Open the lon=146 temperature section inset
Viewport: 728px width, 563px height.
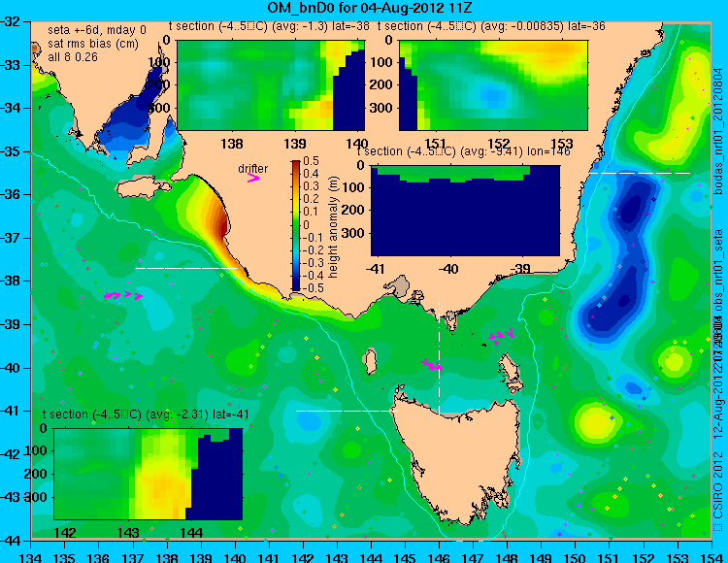(465, 211)
